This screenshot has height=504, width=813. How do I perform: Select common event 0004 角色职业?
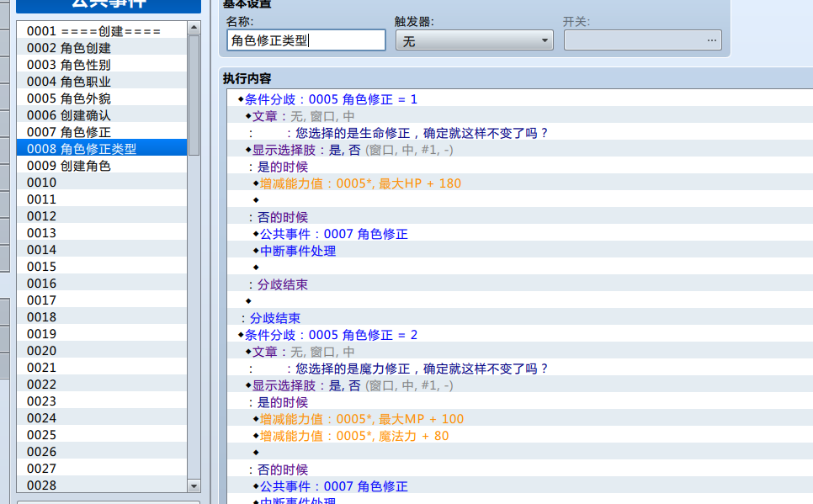click(x=102, y=82)
